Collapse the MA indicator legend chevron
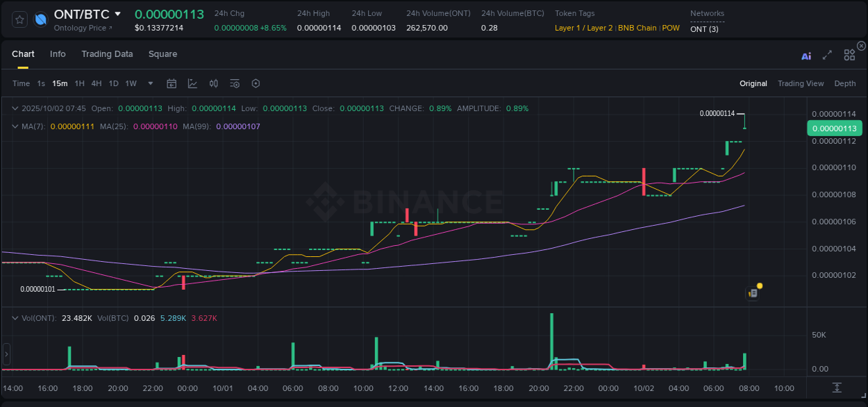 (x=15, y=126)
